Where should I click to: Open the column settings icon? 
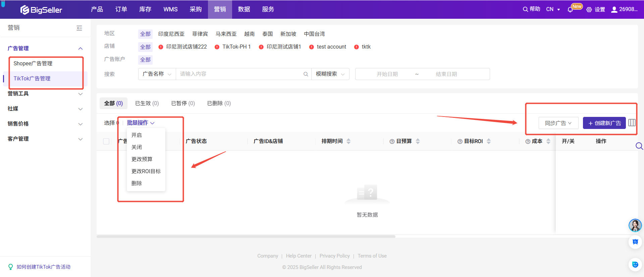632,123
